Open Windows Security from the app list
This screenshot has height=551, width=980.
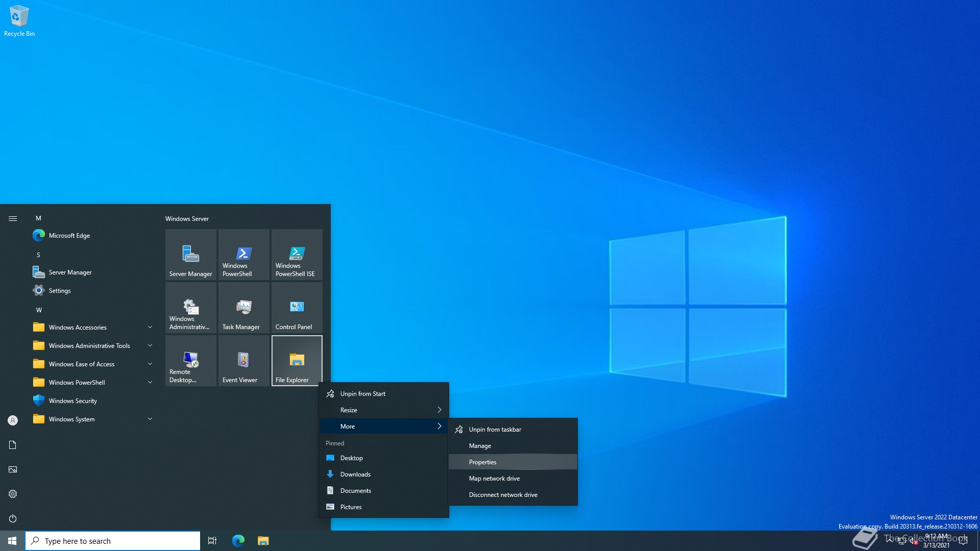point(92,400)
